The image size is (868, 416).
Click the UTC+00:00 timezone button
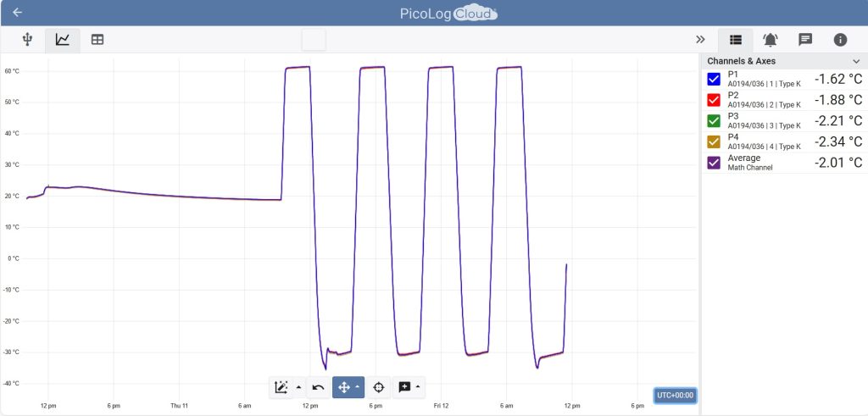[675, 395]
